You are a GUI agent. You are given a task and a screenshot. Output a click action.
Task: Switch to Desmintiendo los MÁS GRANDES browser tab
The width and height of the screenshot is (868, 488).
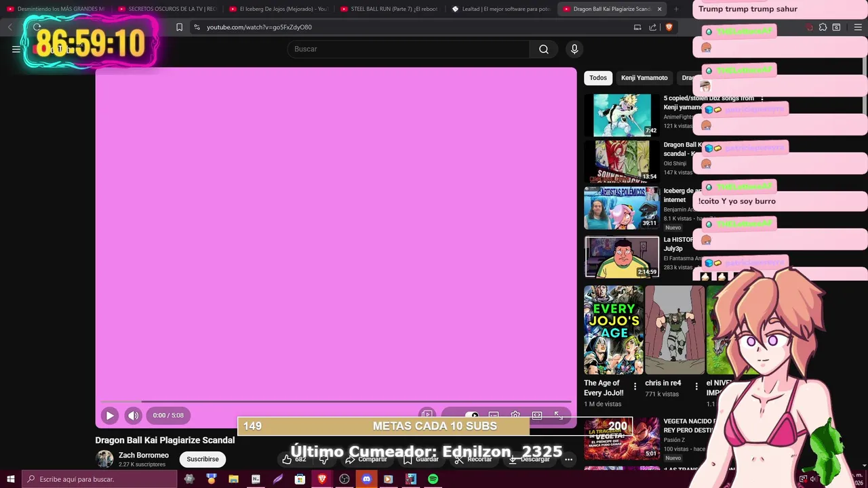[x=56, y=9]
